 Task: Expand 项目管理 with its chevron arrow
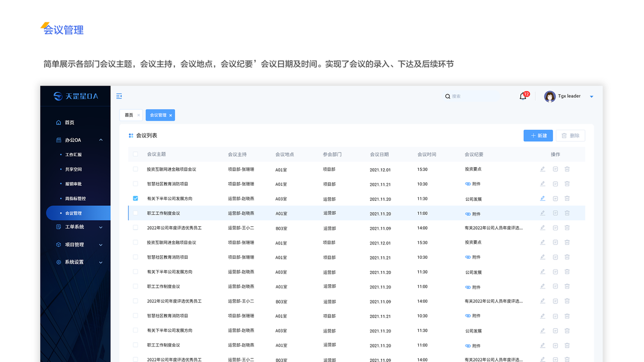click(x=101, y=245)
